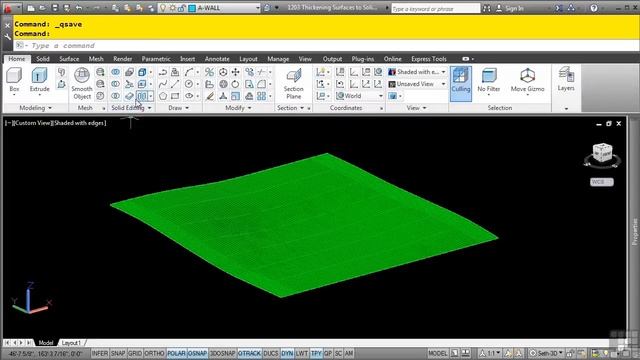Toggle OTRACK in status bar
The width and height of the screenshot is (640, 360).
click(x=249, y=353)
